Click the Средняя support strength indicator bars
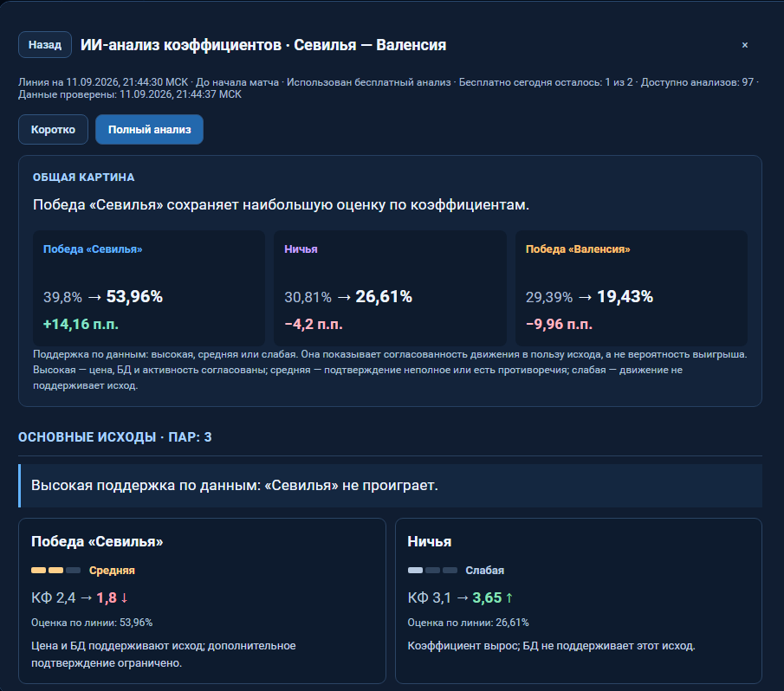 click(x=55, y=570)
